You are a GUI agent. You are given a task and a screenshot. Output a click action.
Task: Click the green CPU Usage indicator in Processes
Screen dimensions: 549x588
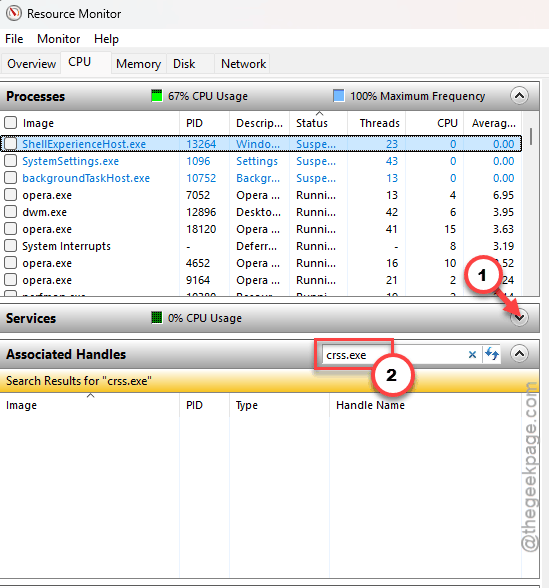click(x=156, y=96)
